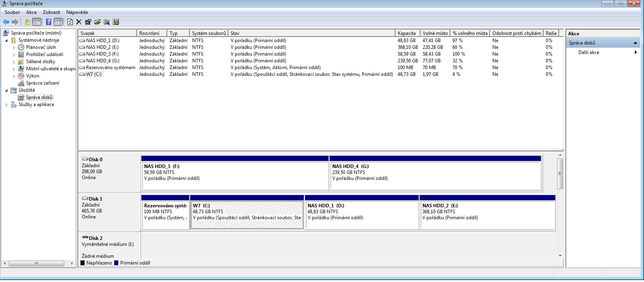Click the blue Back arrow in toolbar
644x282 pixels.
tap(6, 22)
